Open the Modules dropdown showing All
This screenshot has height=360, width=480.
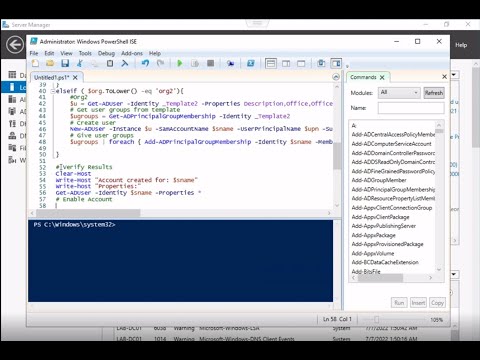click(x=399, y=92)
